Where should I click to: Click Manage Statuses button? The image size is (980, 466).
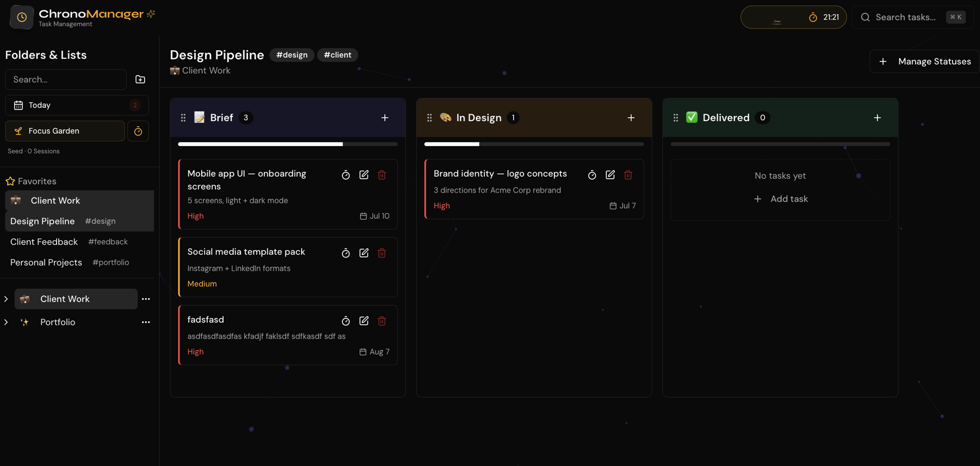click(x=924, y=61)
